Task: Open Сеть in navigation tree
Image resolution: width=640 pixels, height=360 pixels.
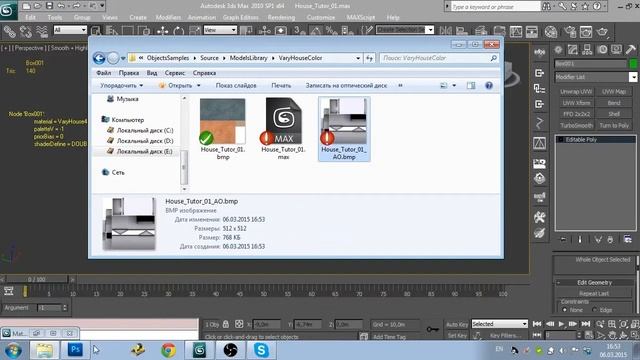Action: [x=113, y=173]
